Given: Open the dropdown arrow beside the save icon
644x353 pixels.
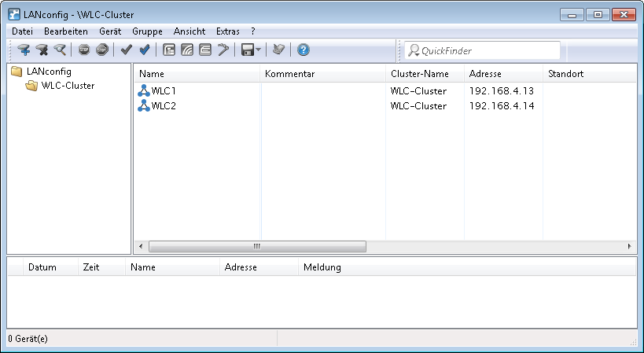Looking at the screenshot, I should pyautogui.click(x=258, y=50).
